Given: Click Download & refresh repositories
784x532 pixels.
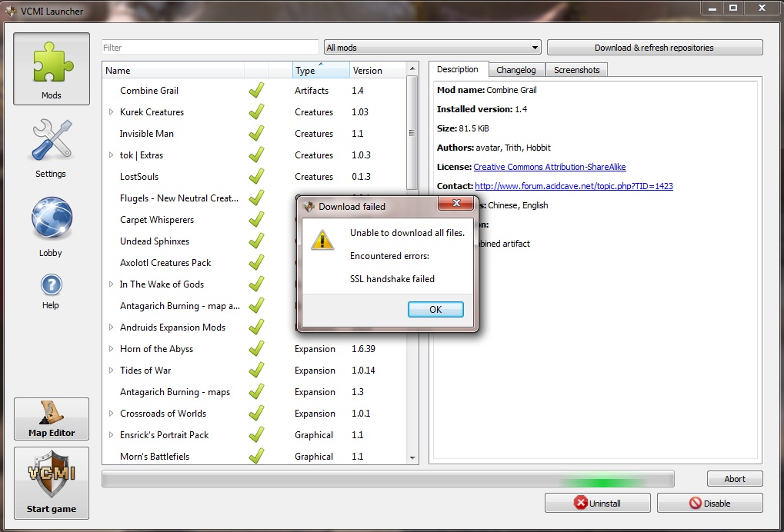Looking at the screenshot, I should pos(655,48).
